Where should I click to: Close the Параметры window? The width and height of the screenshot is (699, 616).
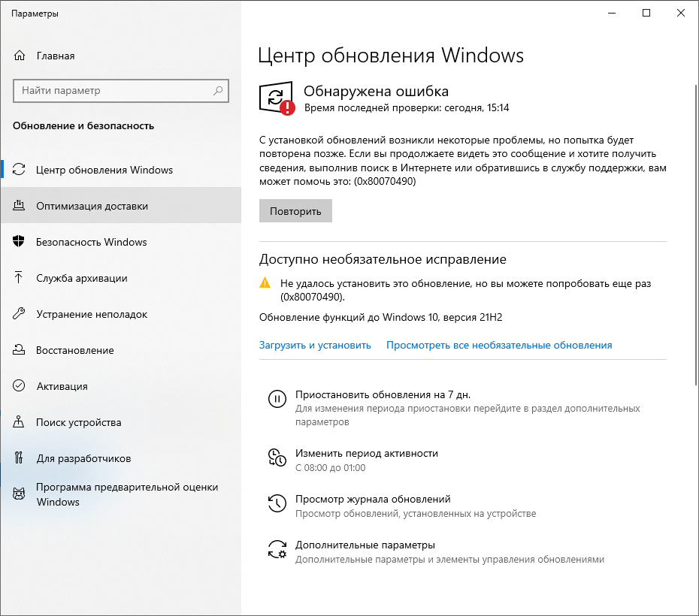681,13
